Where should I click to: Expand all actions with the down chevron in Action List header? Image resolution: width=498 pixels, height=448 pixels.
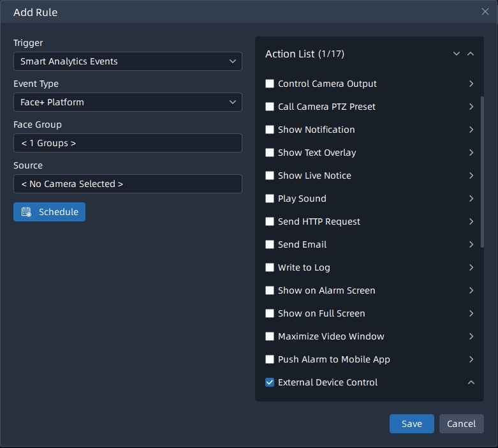(457, 54)
